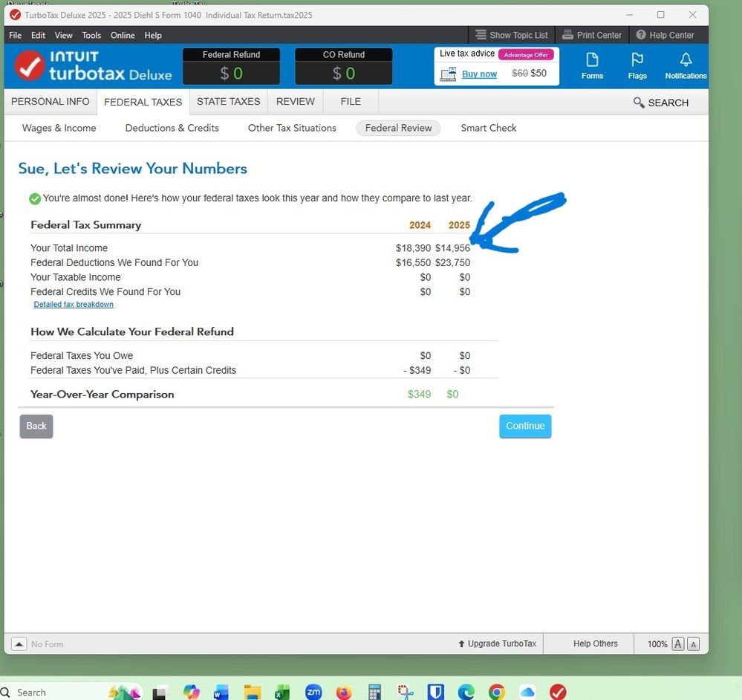The height and width of the screenshot is (700, 742).
Task: Open the View menu
Action: (63, 35)
